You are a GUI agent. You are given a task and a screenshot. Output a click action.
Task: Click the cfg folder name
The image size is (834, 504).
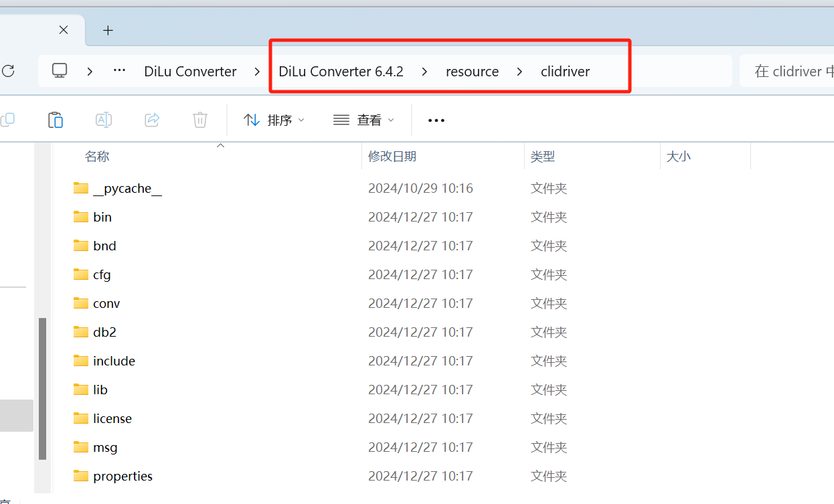point(102,275)
